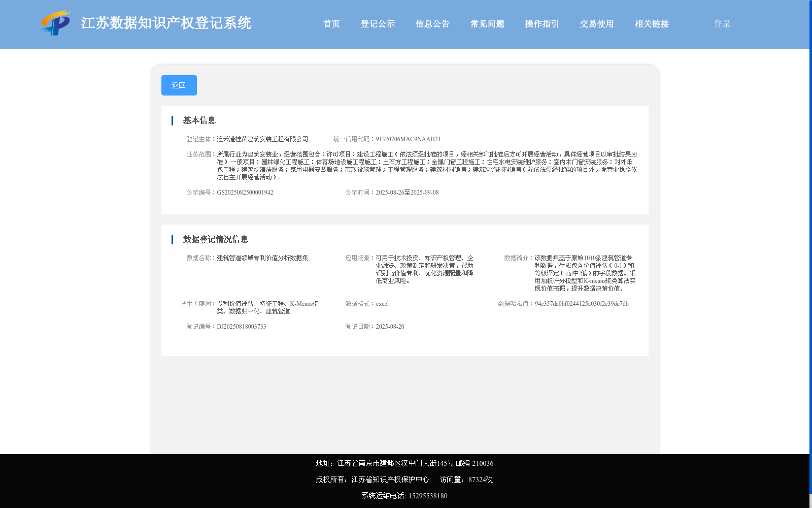Viewport: 812px width, 508px height.
Task: Select the 数据简介 description text
Action: [x=585, y=273]
